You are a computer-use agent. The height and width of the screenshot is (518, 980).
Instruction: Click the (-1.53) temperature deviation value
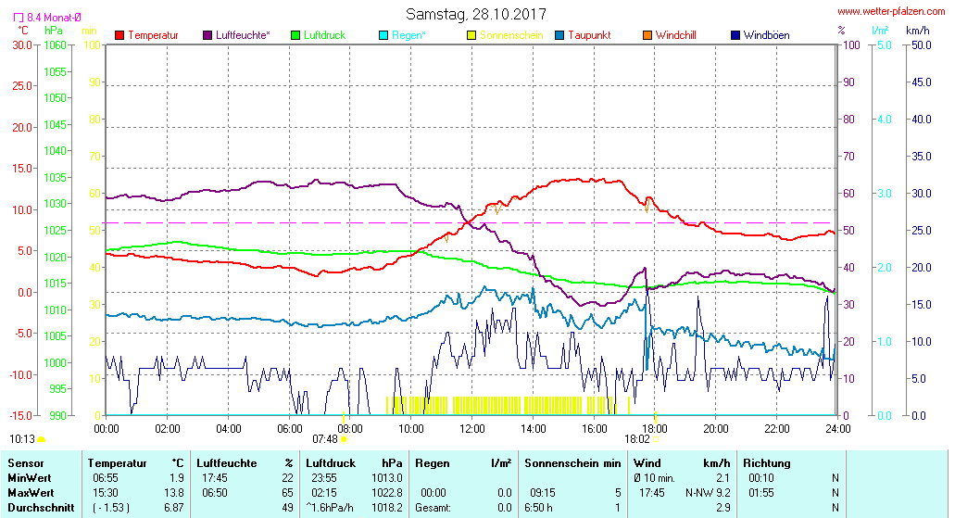[110, 508]
